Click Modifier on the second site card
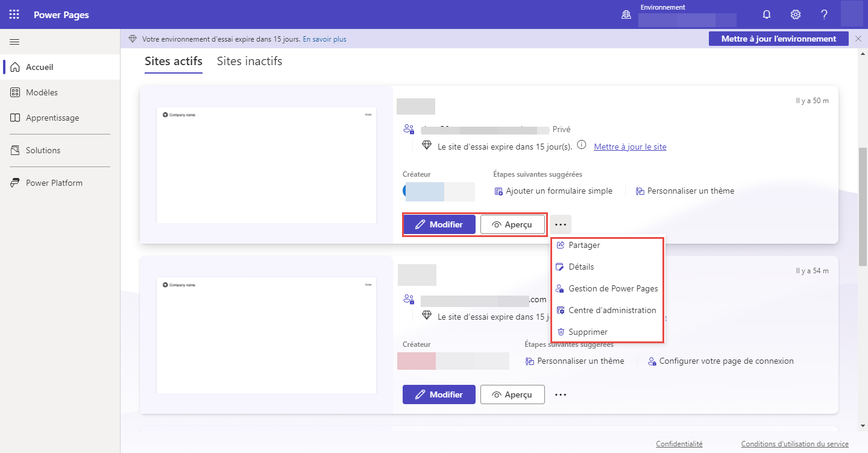The width and height of the screenshot is (868, 453). click(439, 394)
